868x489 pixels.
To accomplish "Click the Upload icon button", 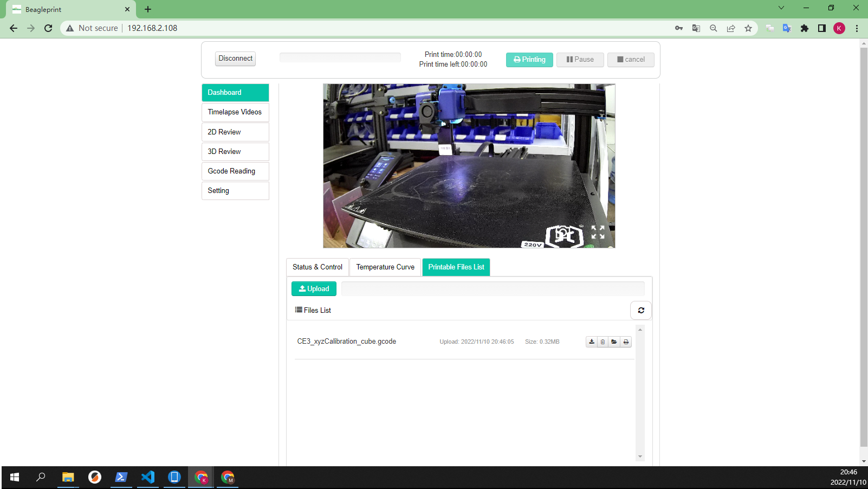I will click(314, 288).
